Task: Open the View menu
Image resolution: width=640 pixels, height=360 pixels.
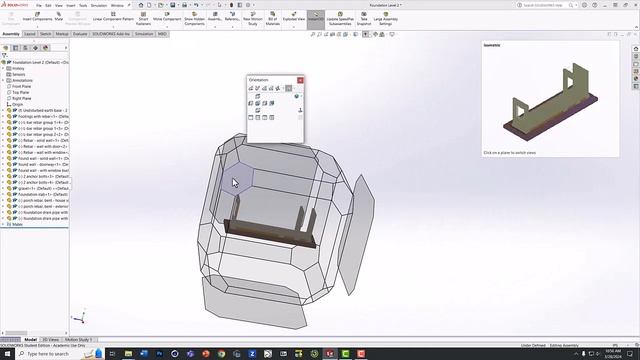Action: (x=59, y=6)
